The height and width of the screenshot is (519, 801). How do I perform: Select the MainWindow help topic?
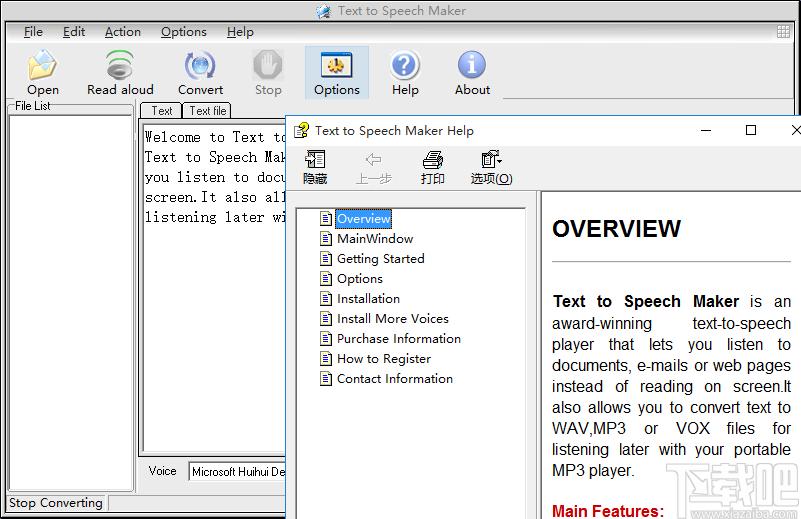pos(375,239)
